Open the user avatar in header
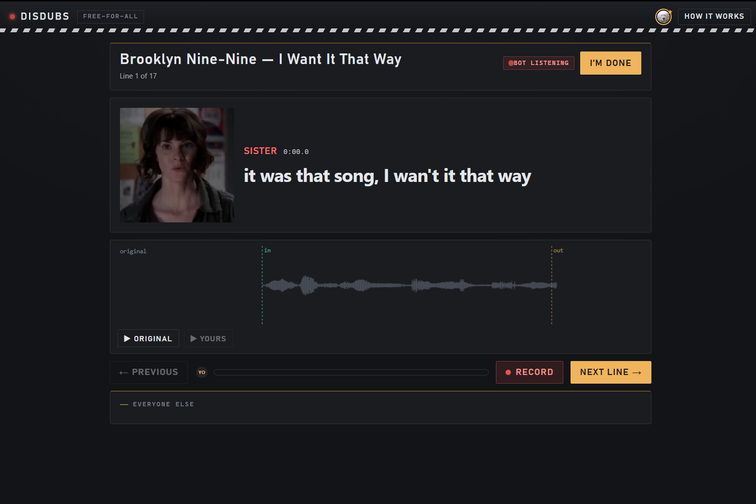 click(663, 16)
